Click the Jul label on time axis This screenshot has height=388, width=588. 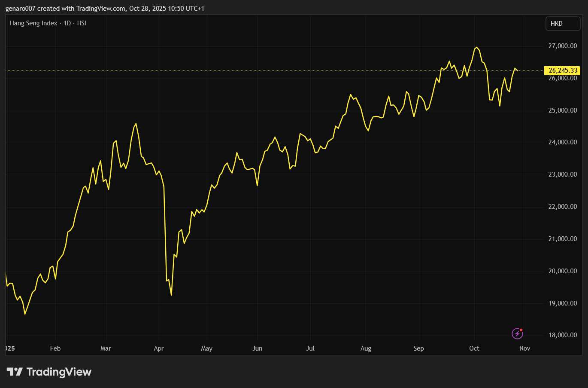pos(310,348)
